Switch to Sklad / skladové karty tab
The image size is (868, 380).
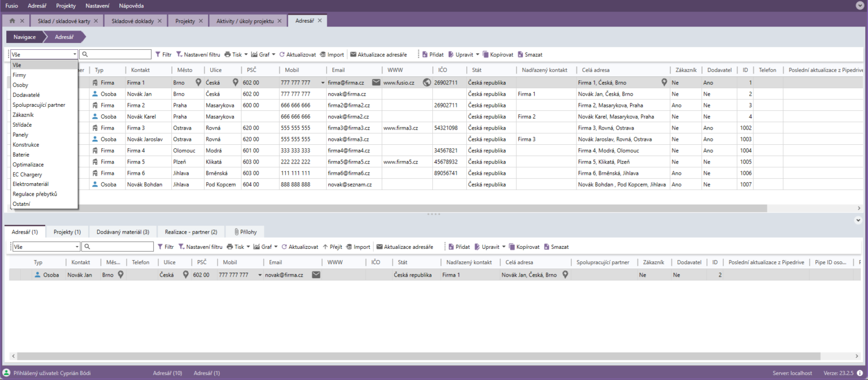coord(68,21)
